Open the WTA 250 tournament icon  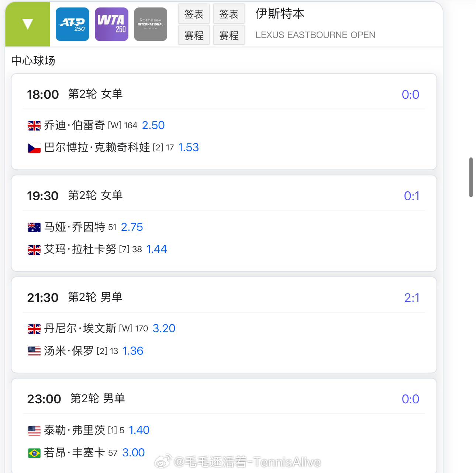coord(111,24)
